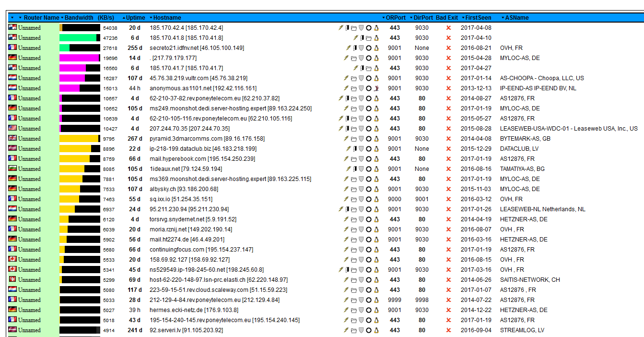Click the guard shield icon for sq.ixx.io

click(x=362, y=199)
